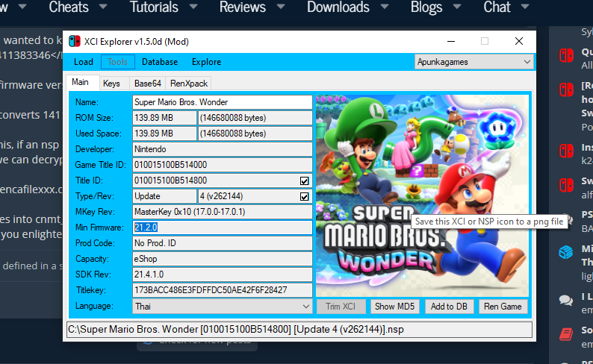Open the Explore menu
This screenshot has width=593, height=364.
point(206,62)
